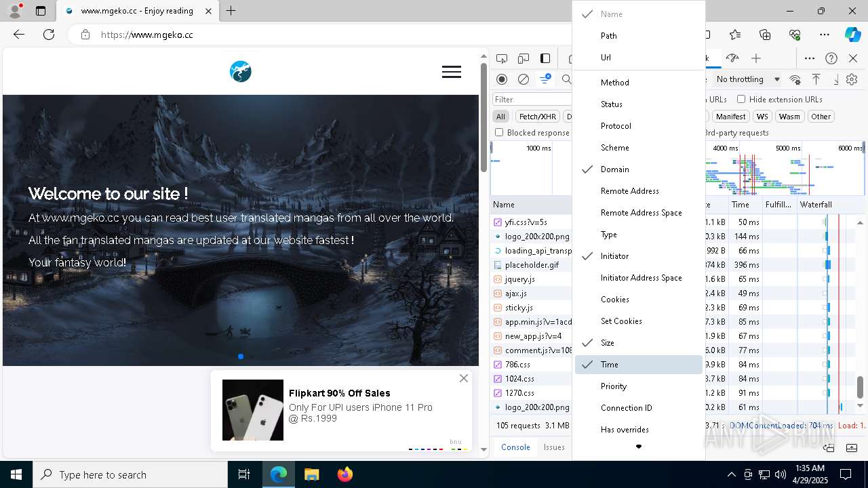
Task: Toggle the network filter funnel icon
Action: tap(545, 79)
